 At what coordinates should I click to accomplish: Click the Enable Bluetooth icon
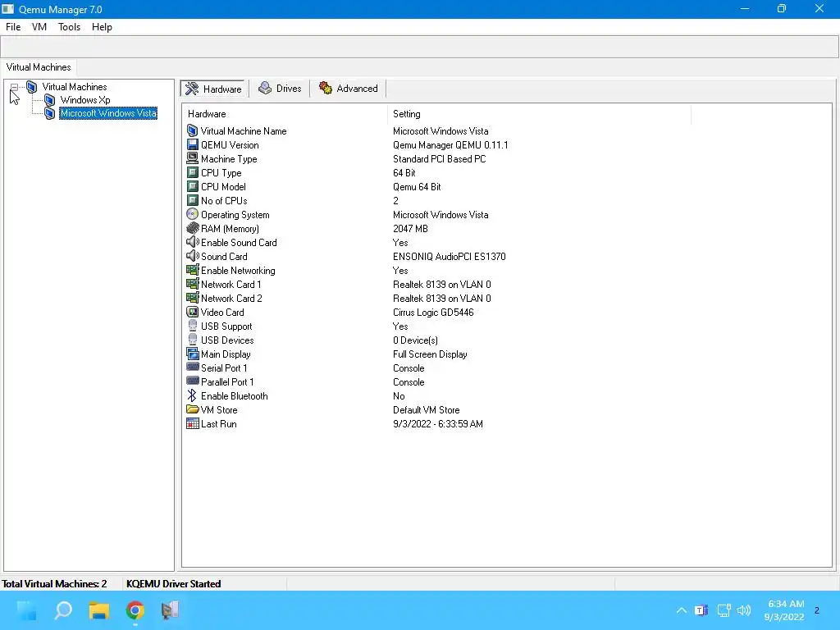pyautogui.click(x=192, y=395)
